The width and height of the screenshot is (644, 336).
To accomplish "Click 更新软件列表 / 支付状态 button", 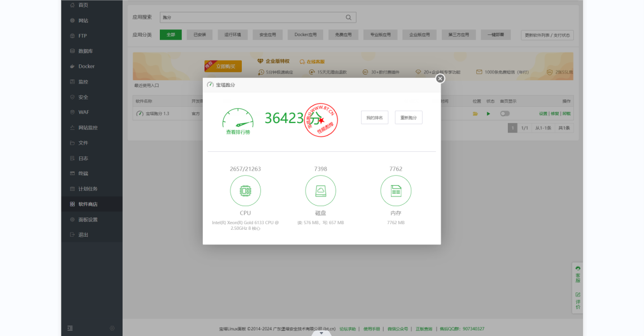I will click(x=547, y=36).
